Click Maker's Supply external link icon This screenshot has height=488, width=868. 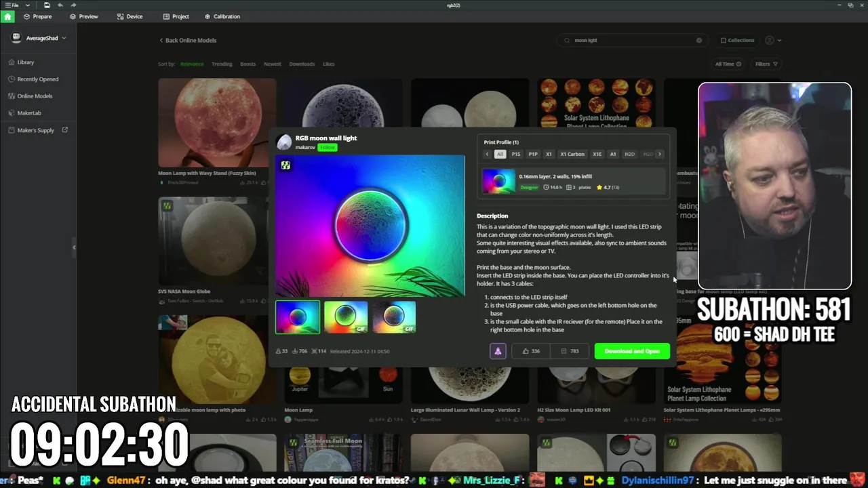point(65,129)
